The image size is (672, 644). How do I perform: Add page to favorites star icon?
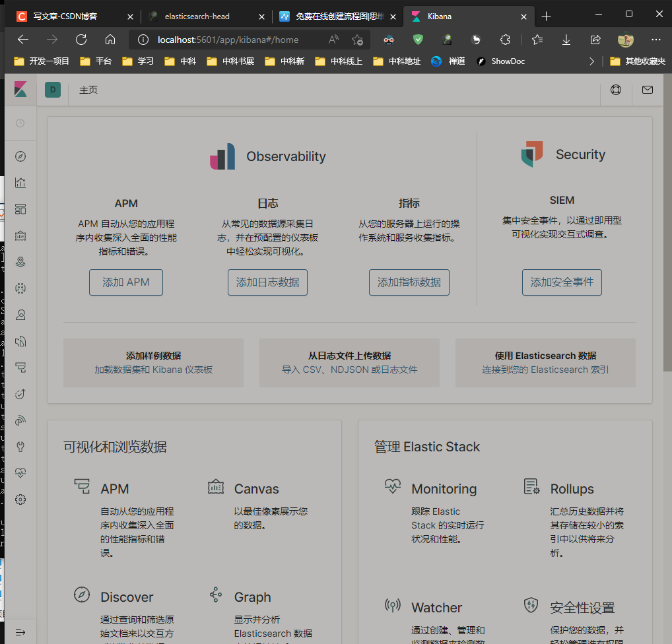click(357, 40)
